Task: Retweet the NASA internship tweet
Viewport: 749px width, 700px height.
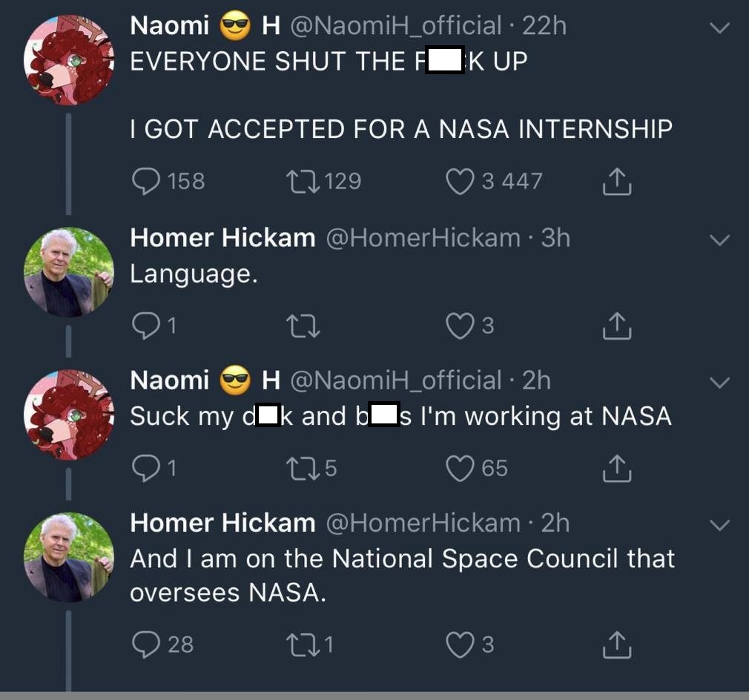Action: (x=301, y=182)
